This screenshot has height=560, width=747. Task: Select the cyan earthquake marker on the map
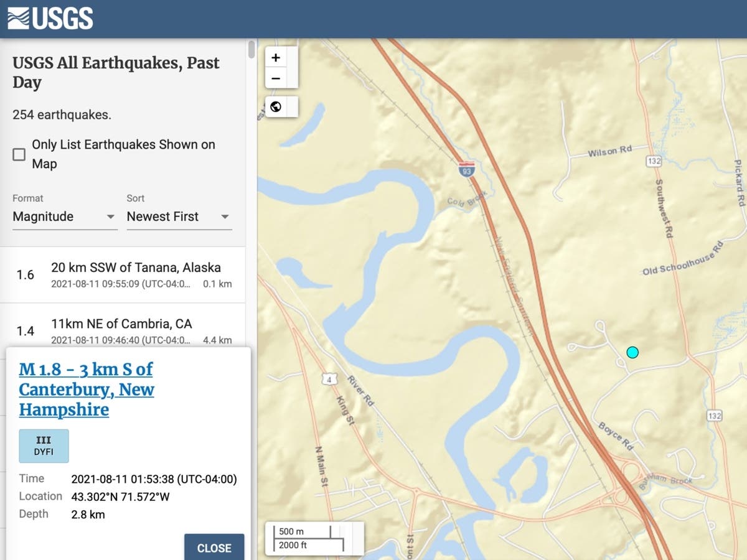(632, 352)
